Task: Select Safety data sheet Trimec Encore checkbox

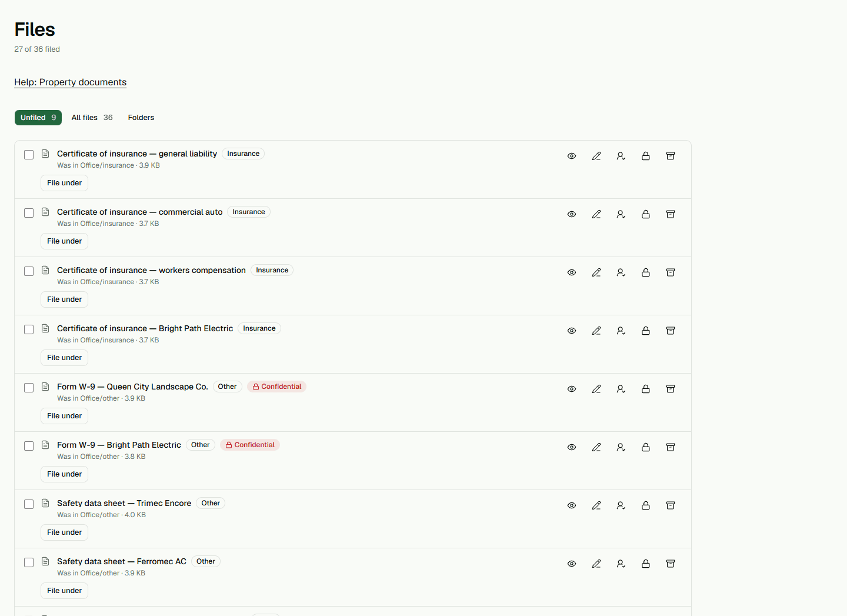Action: click(29, 504)
